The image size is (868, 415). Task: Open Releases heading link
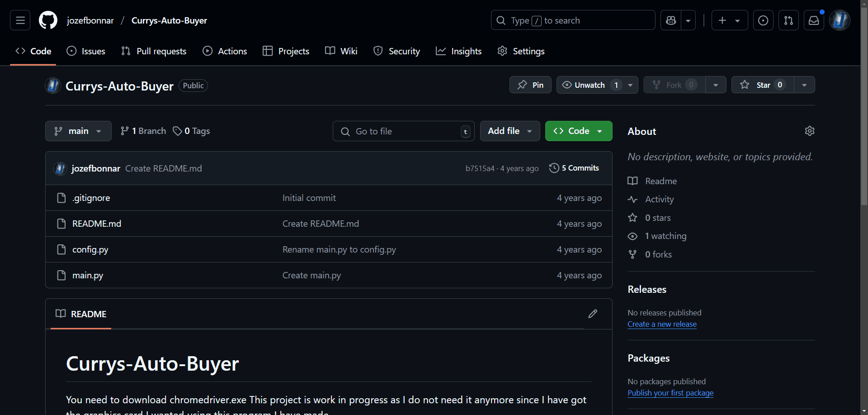pos(647,289)
